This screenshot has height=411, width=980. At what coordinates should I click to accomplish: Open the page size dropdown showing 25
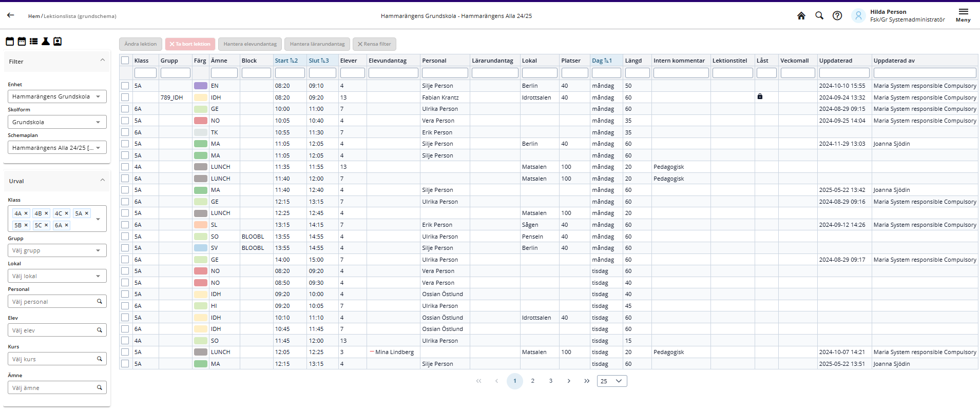[611, 381]
